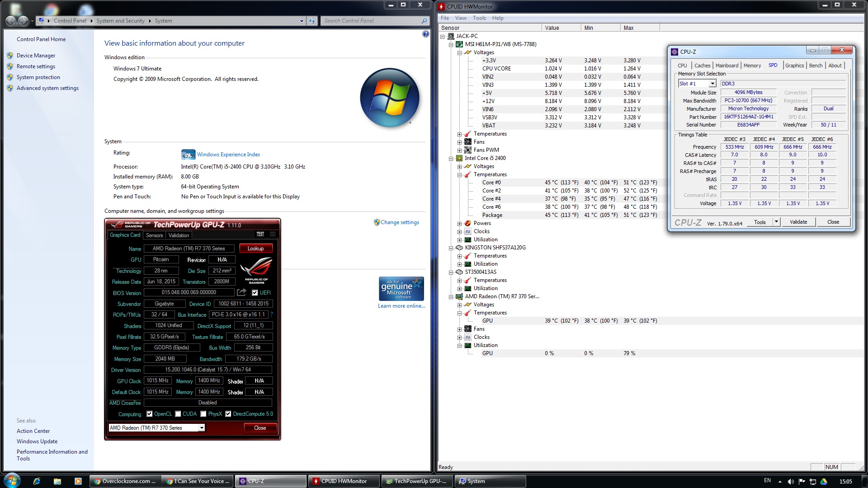Open Windows Experience Index rating icon
Viewport: 868px width, 488px height.
[x=188, y=155]
